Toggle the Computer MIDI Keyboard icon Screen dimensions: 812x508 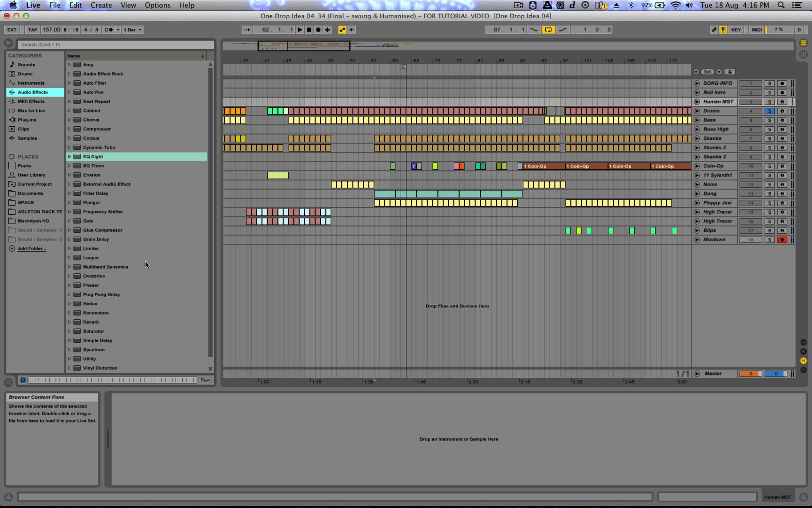click(723, 30)
